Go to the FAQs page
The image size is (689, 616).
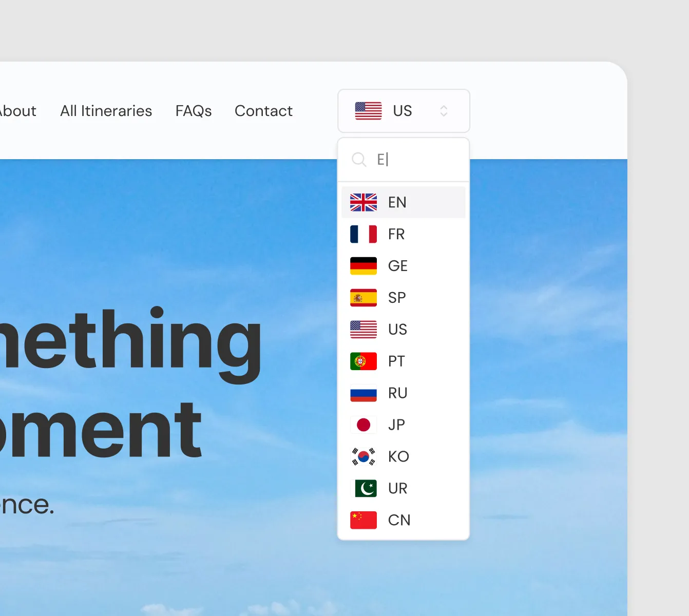pyautogui.click(x=194, y=111)
